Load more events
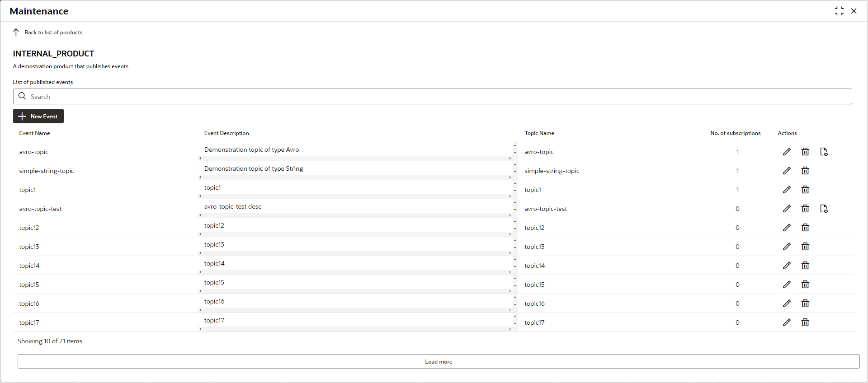Screen dimensions: 868x383 439,361
